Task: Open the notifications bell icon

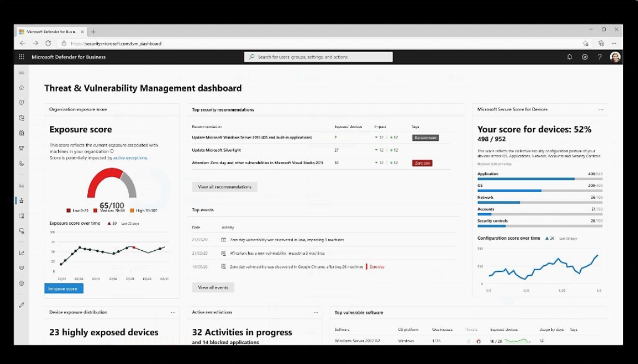Action: tap(569, 57)
